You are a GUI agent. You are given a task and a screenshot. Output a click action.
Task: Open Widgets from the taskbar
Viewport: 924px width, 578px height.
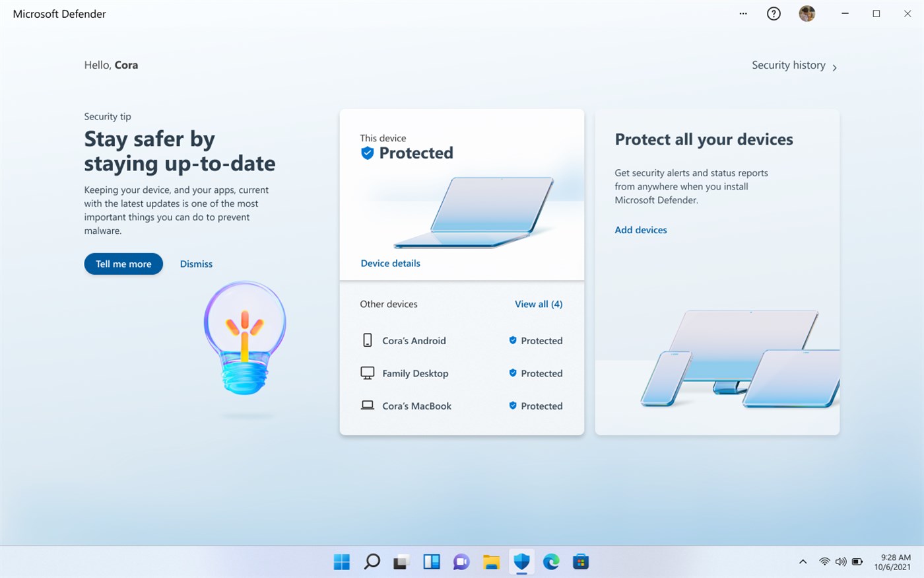(431, 561)
